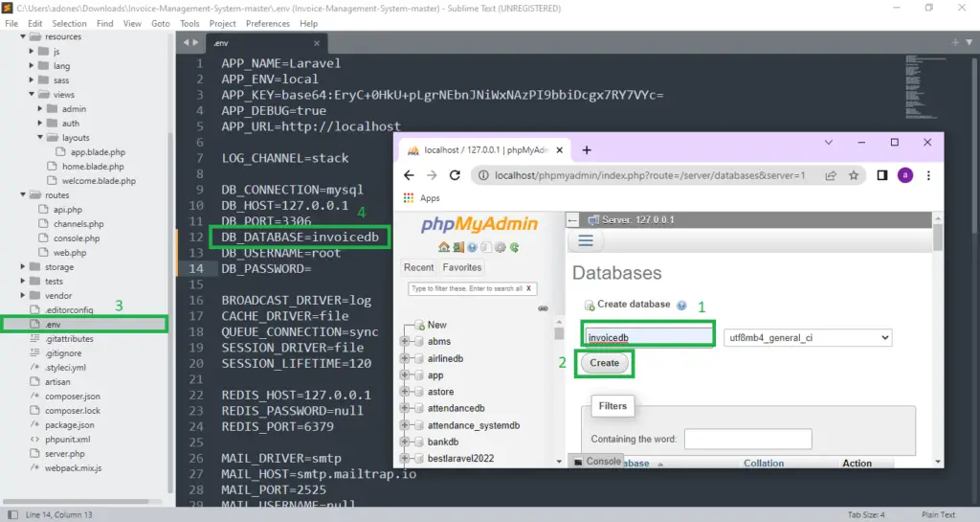Open the Chrome three-dot menu
The image size is (980, 522).
point(928,175)
